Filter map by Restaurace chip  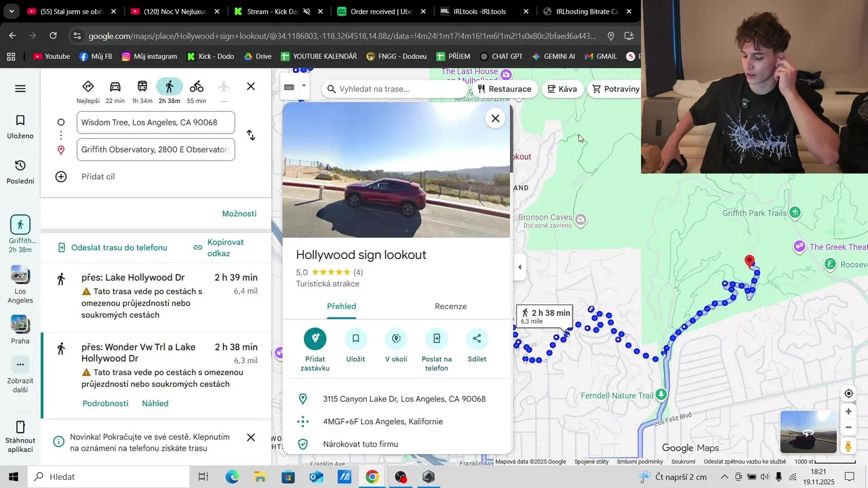click(505, 89)
